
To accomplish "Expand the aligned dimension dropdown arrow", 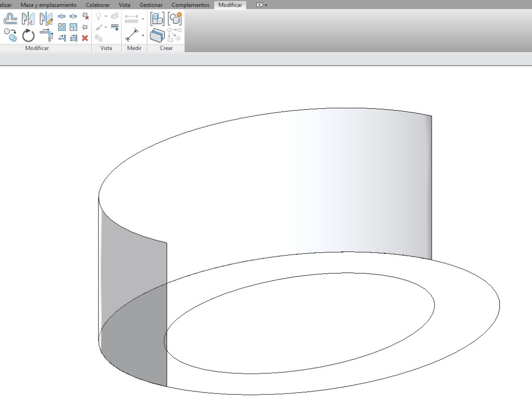I will pyautogui.click(x=143, y=19).
